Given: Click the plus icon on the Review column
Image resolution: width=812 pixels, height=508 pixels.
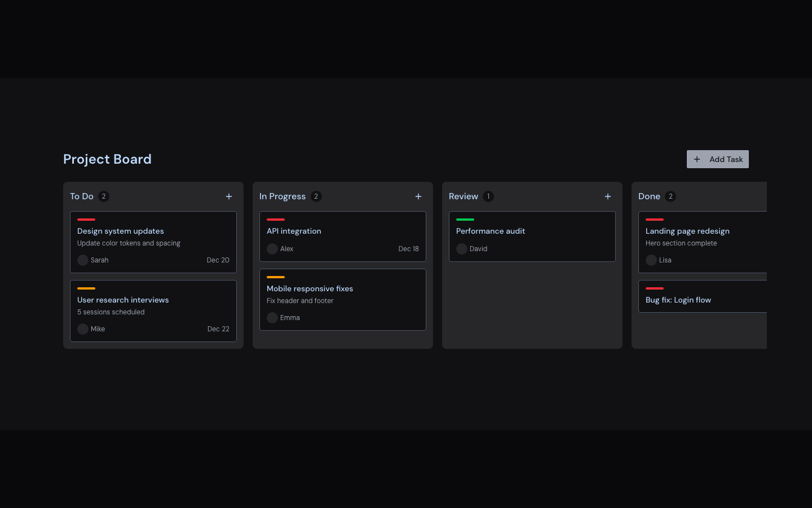Looking at the screenshot, I should tap(608, 196).
